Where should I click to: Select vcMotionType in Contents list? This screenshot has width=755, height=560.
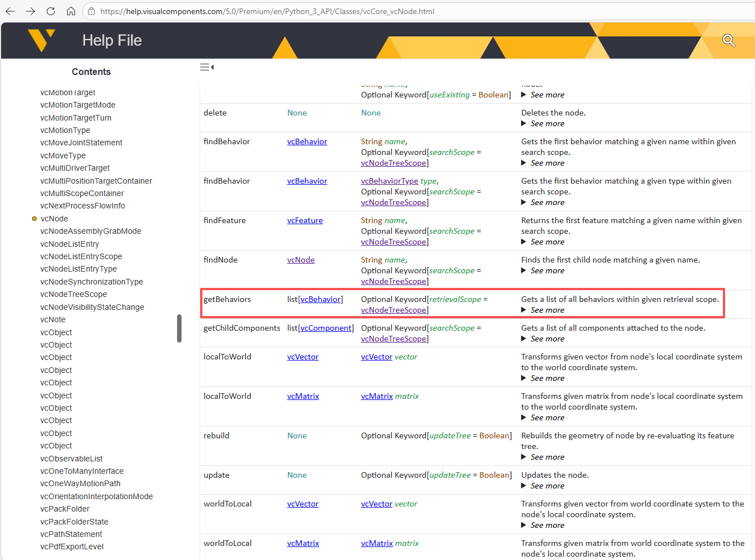coord(65,130)
